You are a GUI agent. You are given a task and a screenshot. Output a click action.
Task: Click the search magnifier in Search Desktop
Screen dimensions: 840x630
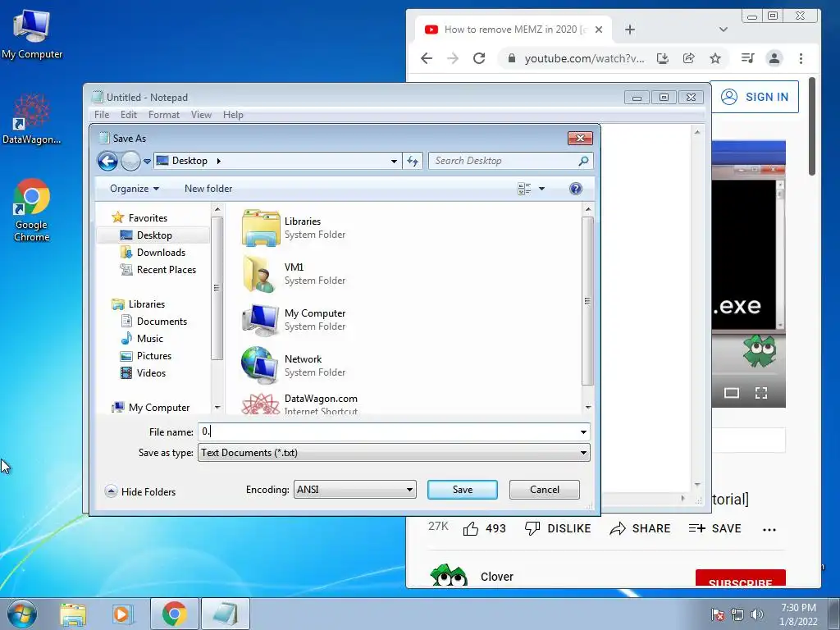583,161
